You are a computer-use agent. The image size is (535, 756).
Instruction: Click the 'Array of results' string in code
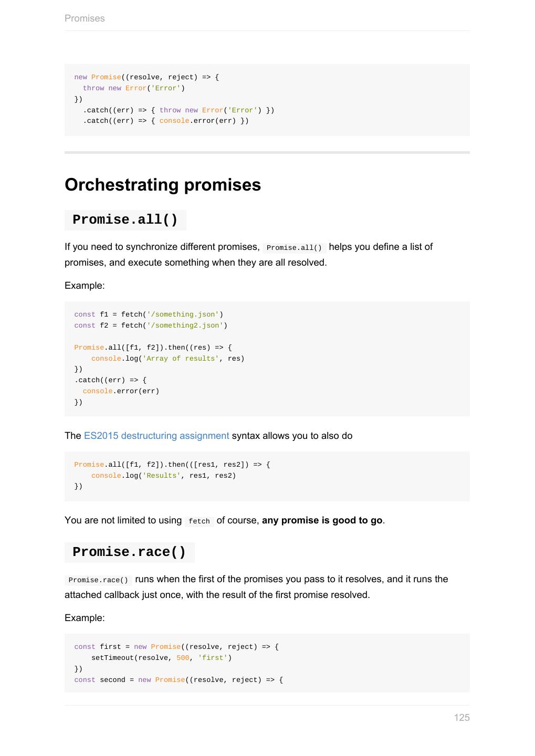tap(181, 359)
